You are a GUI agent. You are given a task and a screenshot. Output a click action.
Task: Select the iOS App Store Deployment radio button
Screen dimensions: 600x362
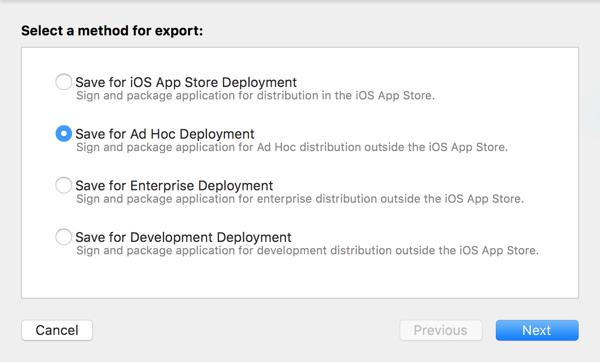(x=64, y=82)
